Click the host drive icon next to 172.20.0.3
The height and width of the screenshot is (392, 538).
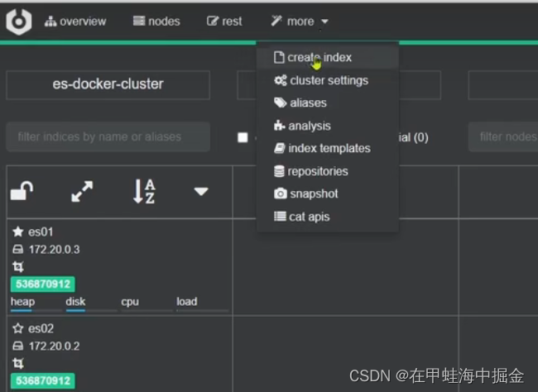(x=18, y=249)
